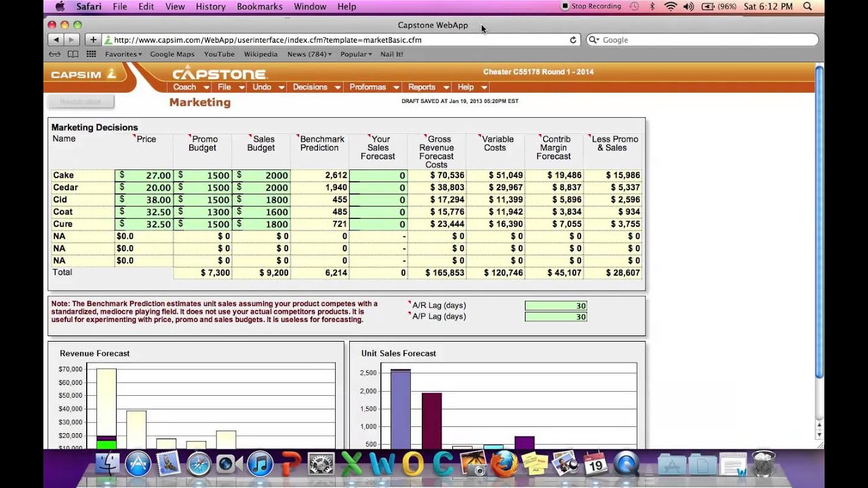Expand the Coach menu arrow
The image size is (868, 488).
coord(206,87)
